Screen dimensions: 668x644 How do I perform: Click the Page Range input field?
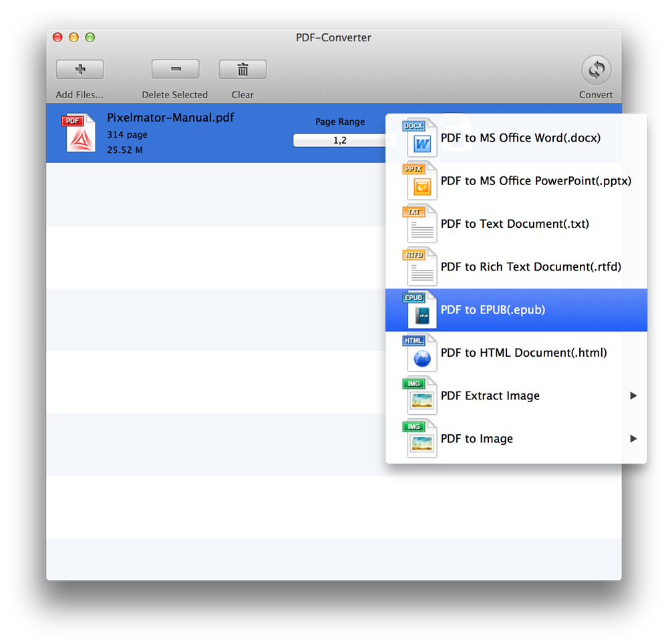(339, 140)
